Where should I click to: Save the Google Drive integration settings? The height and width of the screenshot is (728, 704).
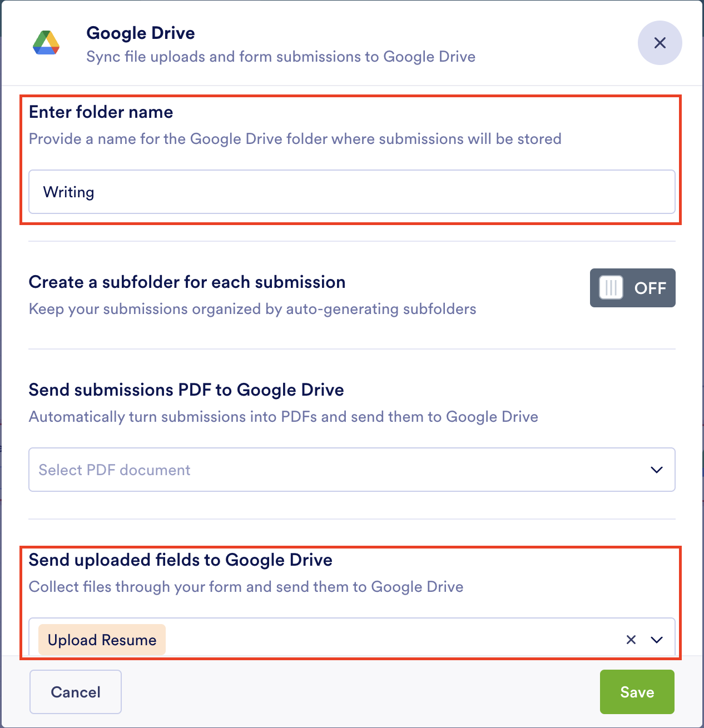pos(637,692)
